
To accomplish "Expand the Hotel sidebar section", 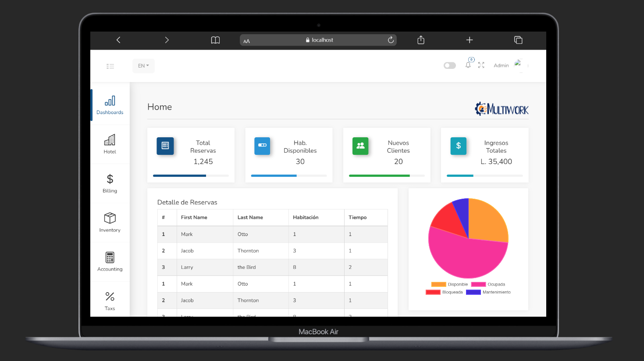I will tap(110, 144).
